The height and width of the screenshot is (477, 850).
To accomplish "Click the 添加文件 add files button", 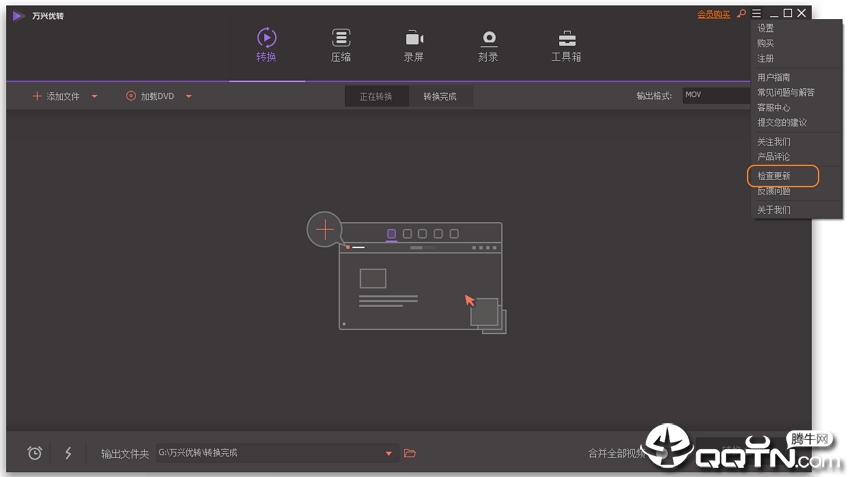I will (x=56, y=96).
